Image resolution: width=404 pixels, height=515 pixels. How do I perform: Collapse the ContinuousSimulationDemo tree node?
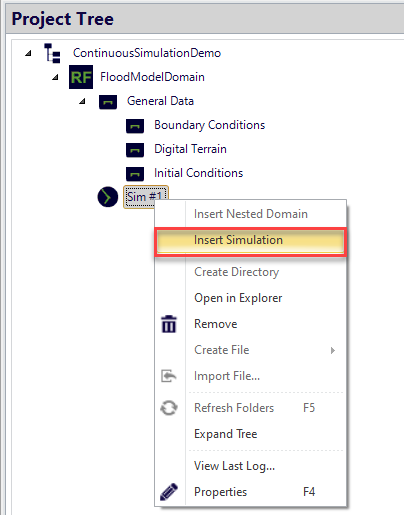click(29, 53)
